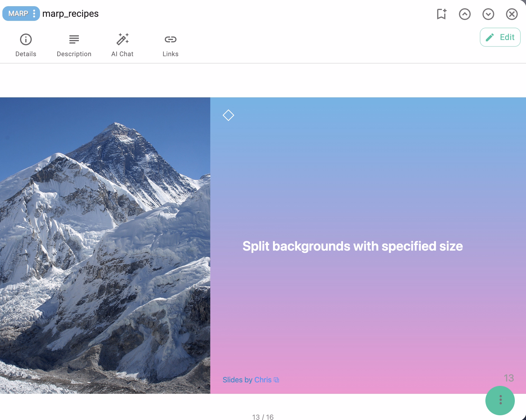Screen dimensions: 526x420
Task: Expand the item with the down chevron
Action: point(488,14)
